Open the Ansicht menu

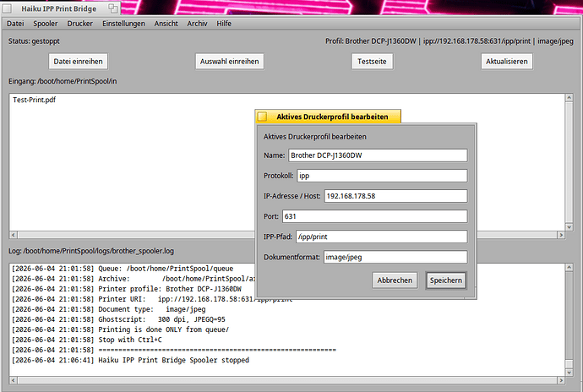[166, 24]
